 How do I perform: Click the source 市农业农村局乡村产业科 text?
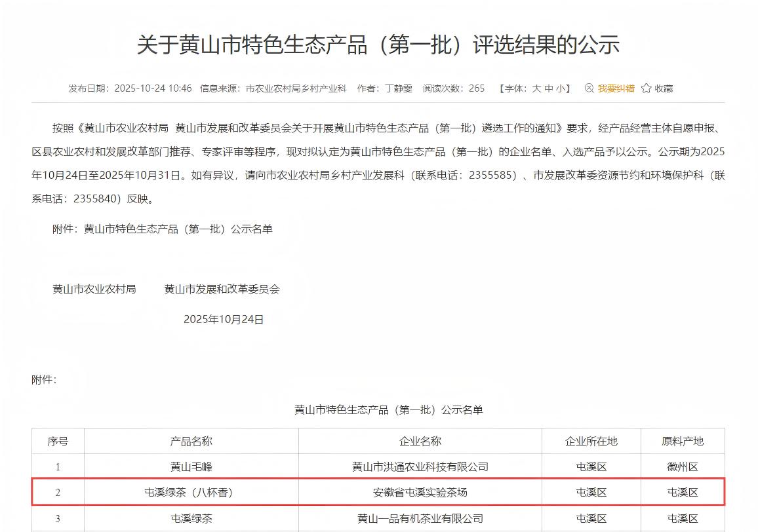coord(296,88)
